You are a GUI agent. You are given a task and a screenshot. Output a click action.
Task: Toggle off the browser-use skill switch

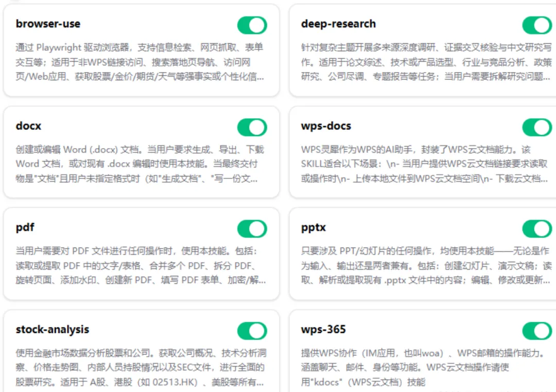252,25
